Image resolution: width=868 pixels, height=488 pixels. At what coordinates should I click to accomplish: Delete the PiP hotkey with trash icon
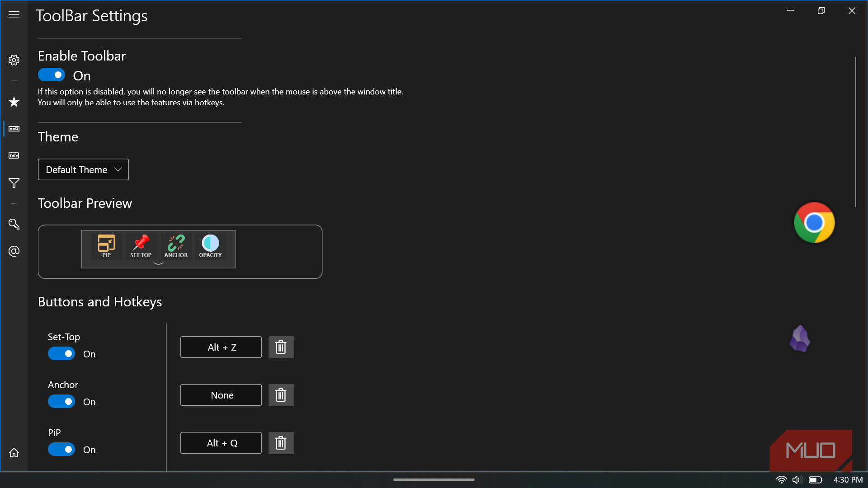pos(281,443)
